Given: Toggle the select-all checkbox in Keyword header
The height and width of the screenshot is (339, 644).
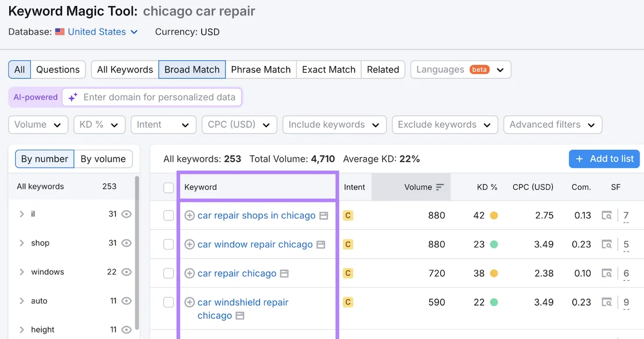Looking at the screenshot, I should 169,188.
